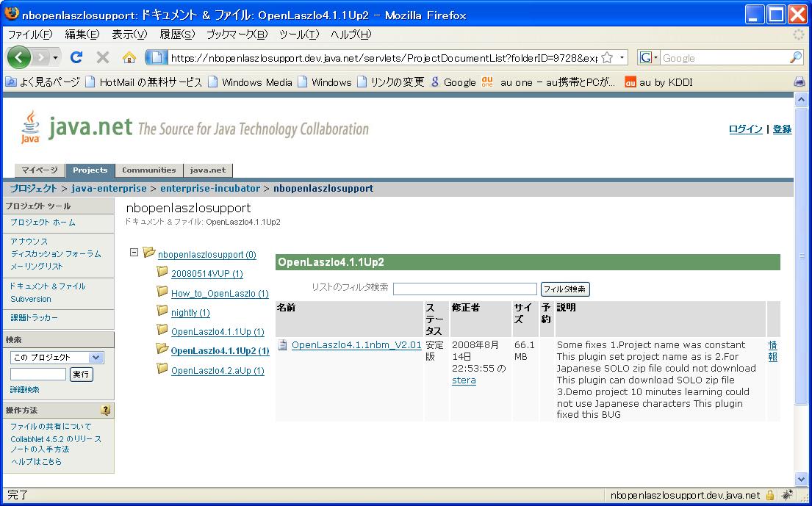Open the ヘルプはこちら link
The width and height of the screenshot is (812, 506).
click(x=36, y=461)
